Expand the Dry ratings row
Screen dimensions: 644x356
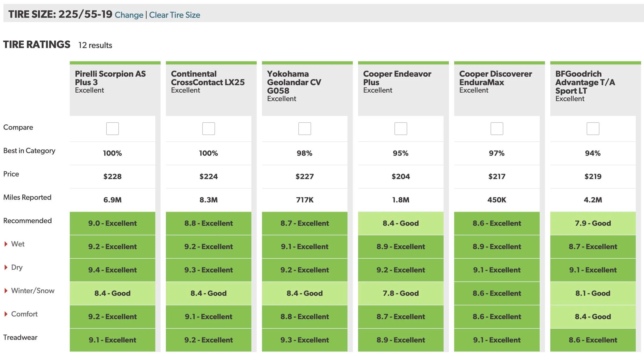tap(14, 267)
